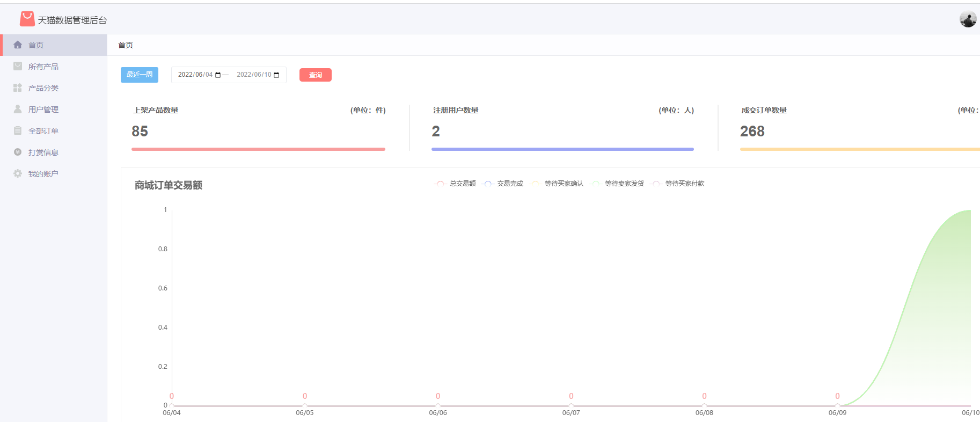The image size is (980, 422).
Task: Click the All Products (所有产品) sidebar icon
Action: tap(18, 66)
